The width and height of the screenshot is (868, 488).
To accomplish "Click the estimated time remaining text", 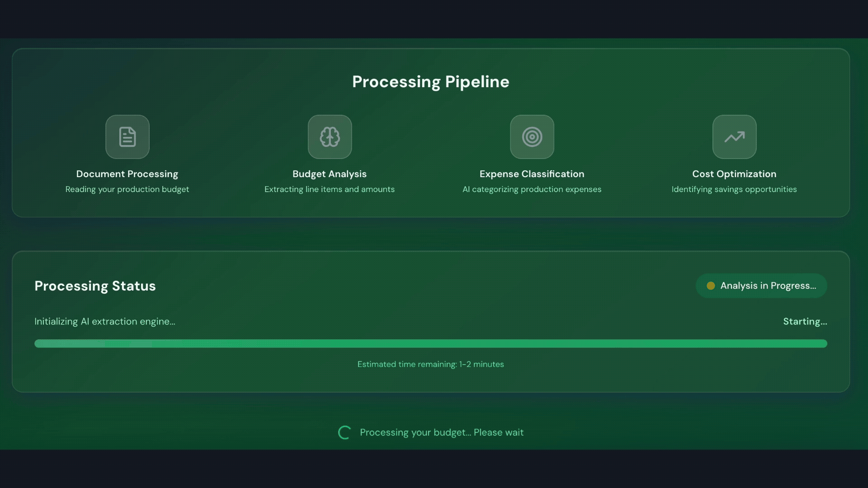I will coord(430,364).
